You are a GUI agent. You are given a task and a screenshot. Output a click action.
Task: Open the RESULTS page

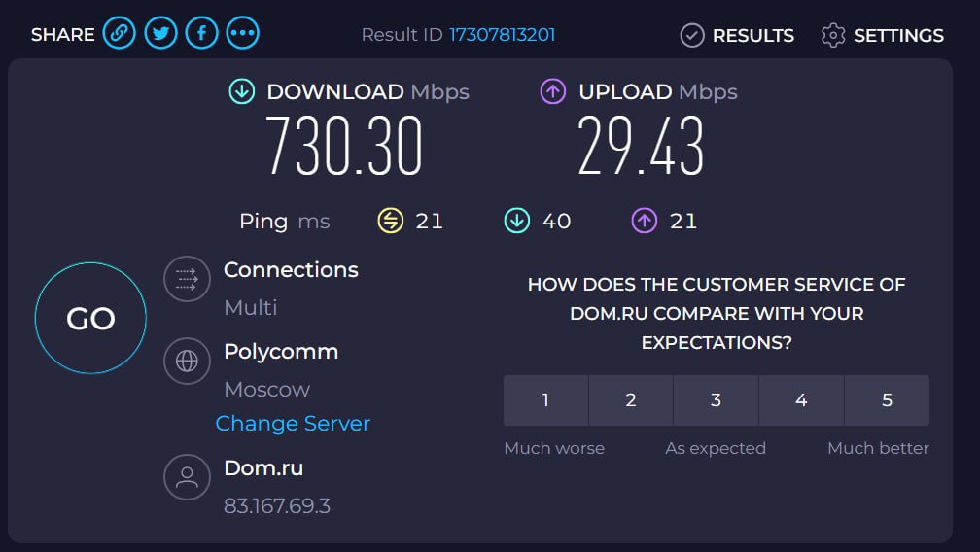point(738,36)
